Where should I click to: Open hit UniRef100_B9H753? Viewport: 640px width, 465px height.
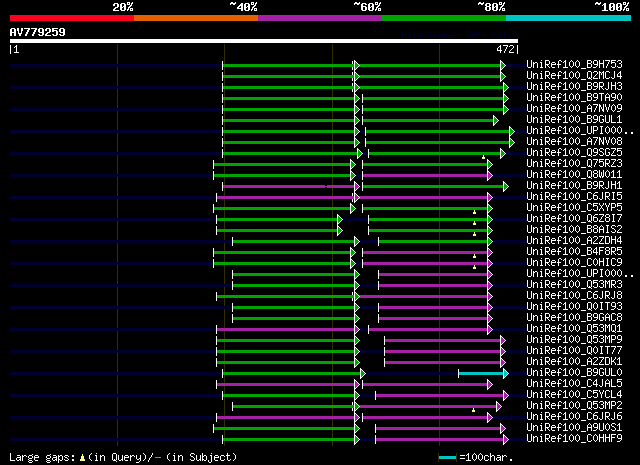[574, 65]
